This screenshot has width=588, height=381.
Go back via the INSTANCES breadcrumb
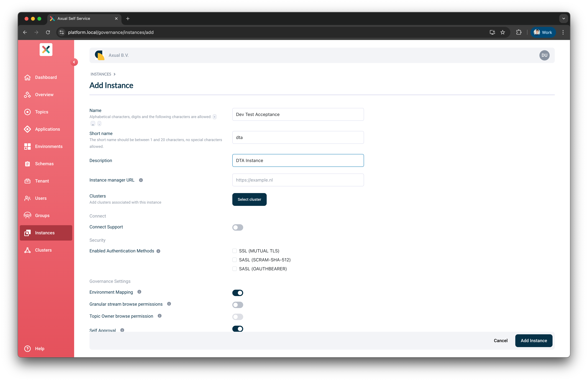pos(101,74)
